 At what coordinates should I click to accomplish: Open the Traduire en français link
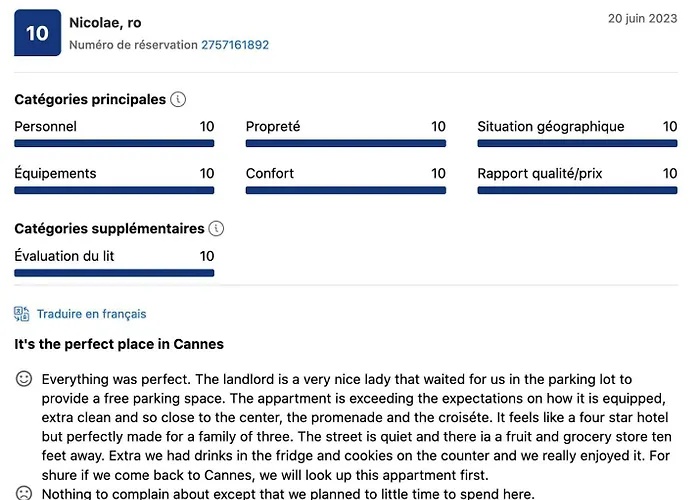tap(91, 314)
